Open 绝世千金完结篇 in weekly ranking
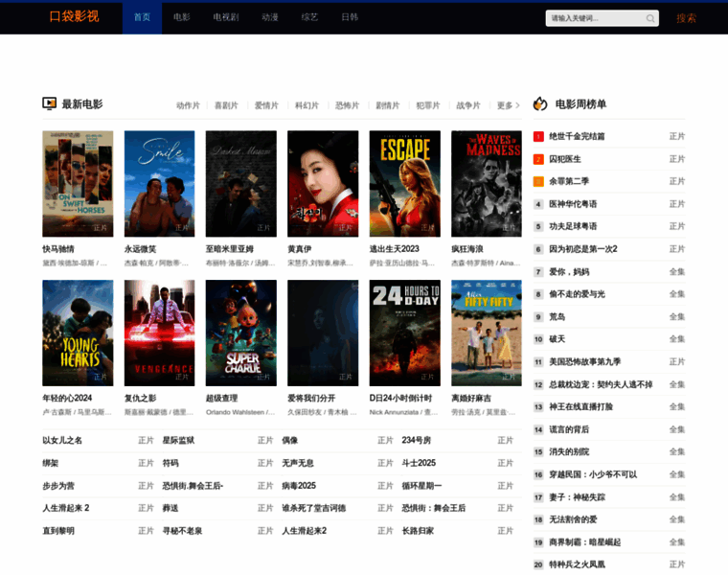Image resolution: width=728 pixels, height=575 pixels. point(577,136)
